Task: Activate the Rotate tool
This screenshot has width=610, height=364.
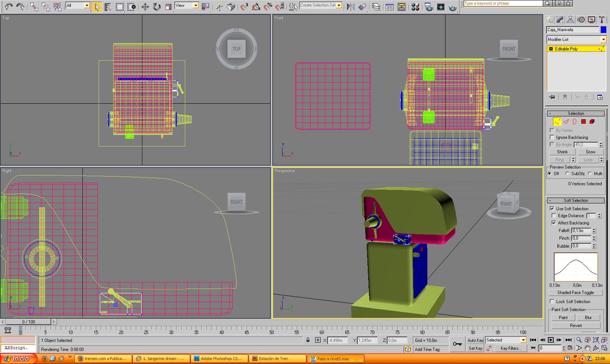Action: (x=157, y=7)
